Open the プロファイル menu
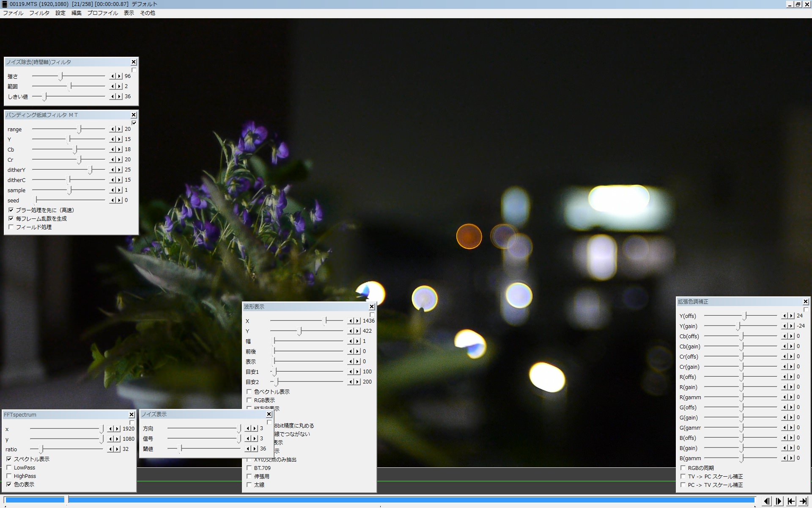This screenshot has height=508, width=812. pos(102,13)
